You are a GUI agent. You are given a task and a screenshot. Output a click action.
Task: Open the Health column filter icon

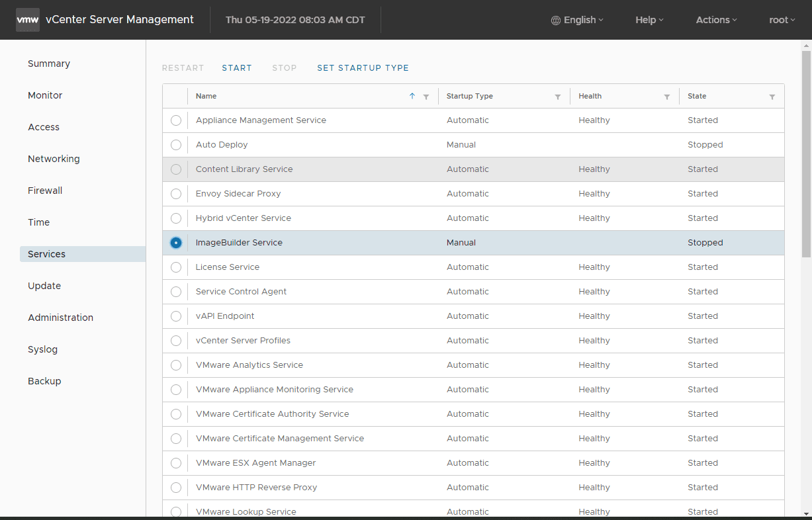pos(667,97)
